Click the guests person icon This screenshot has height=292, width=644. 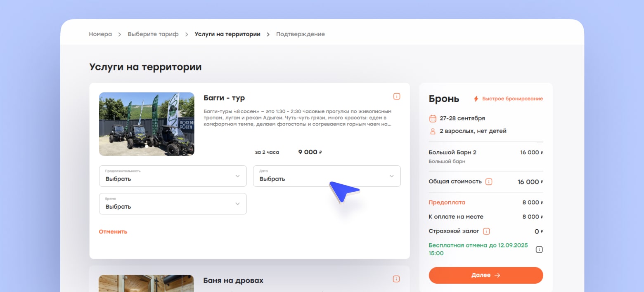click(x=433, y=131)
